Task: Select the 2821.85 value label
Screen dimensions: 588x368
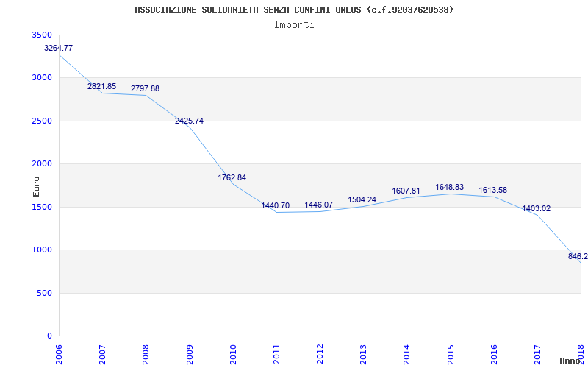Action: coord(101,87)
